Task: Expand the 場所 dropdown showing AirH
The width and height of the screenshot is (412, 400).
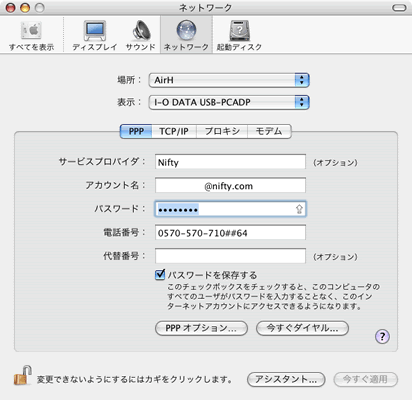Action: pyautogui.click(x=229, y=80)
